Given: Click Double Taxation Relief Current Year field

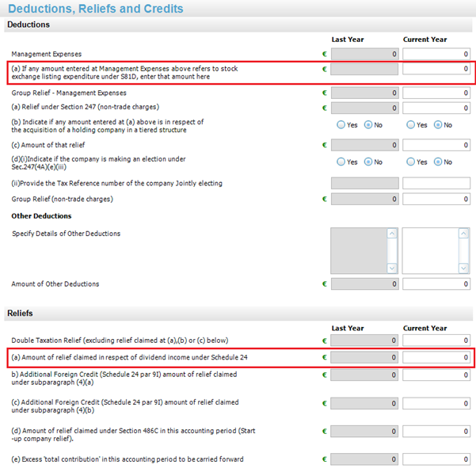Looking at the screenshot, I should [x=436, y=341].
